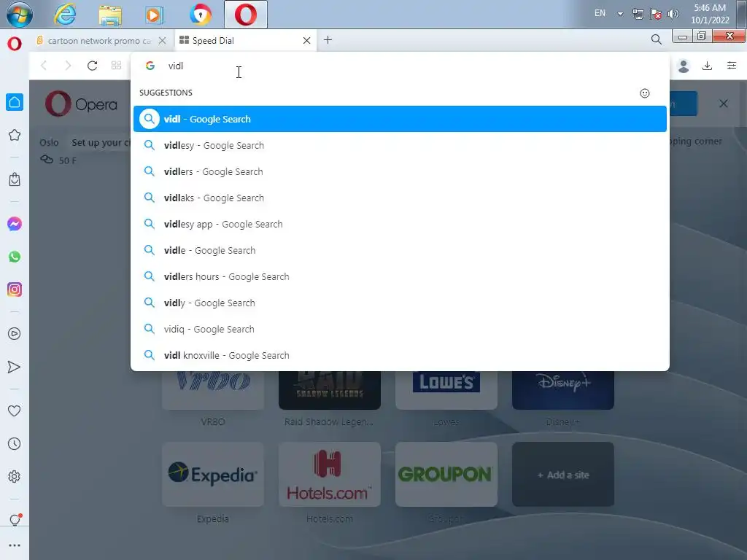This screenshot has width=747, height=560.
Task: Open the Expedia speed dial tile
Action: click(x=213, y=474)
